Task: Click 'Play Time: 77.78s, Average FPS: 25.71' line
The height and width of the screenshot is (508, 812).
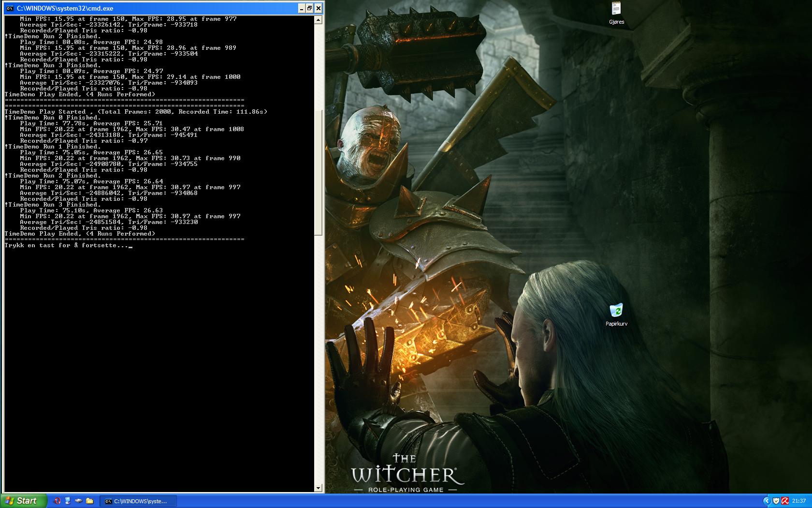Action: coord(91,123)
